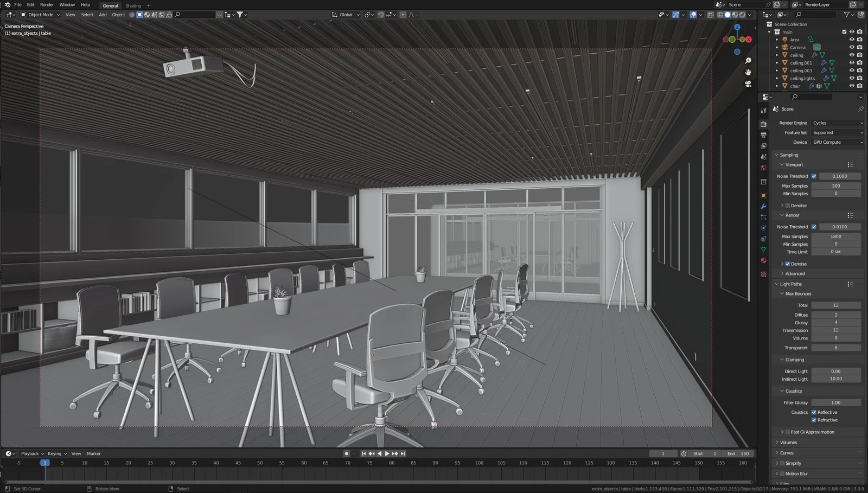This screenshot has width=868, height=493.
Task: Open the Render Engine dropdown showing Cycles
Action: point(837,123)
